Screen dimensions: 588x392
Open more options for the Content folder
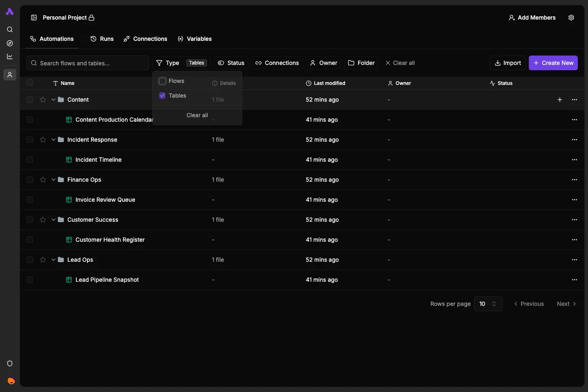tap(575, 100)
